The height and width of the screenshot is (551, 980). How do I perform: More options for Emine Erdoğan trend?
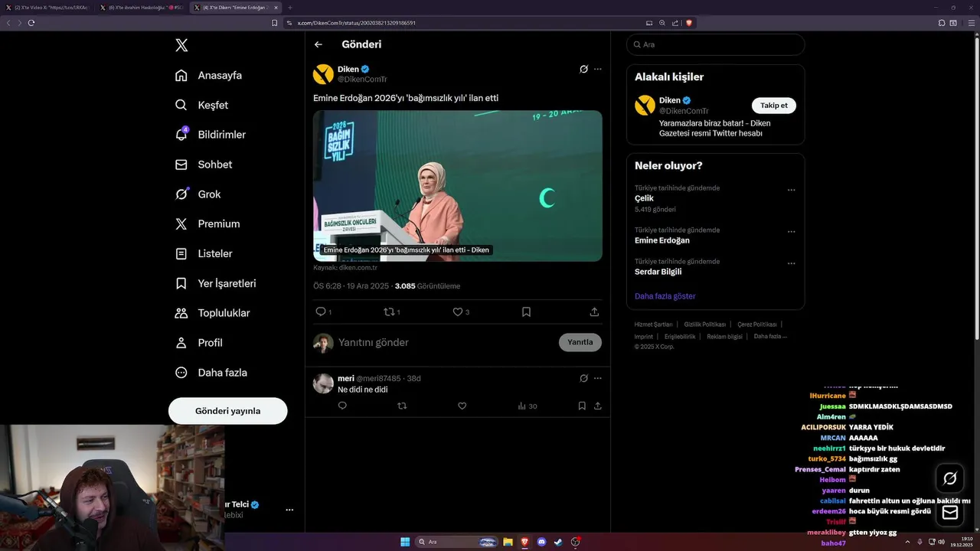point(791,232)
